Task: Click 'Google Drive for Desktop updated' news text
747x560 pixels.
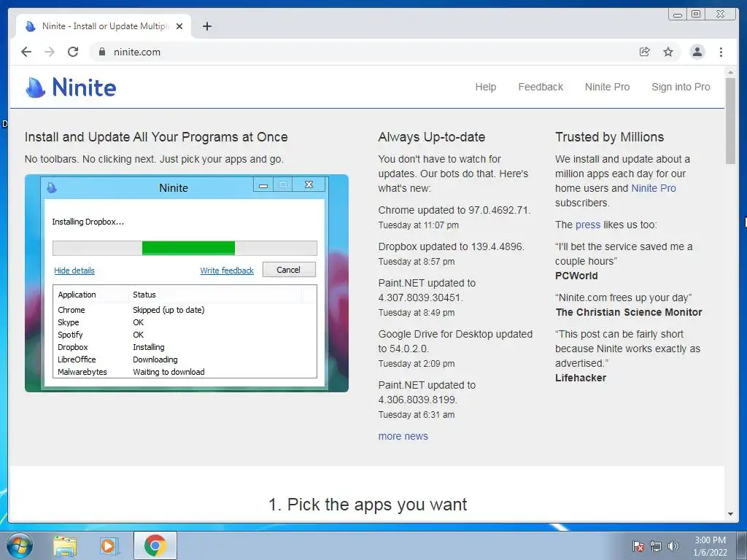Action: tap(455, 334)
